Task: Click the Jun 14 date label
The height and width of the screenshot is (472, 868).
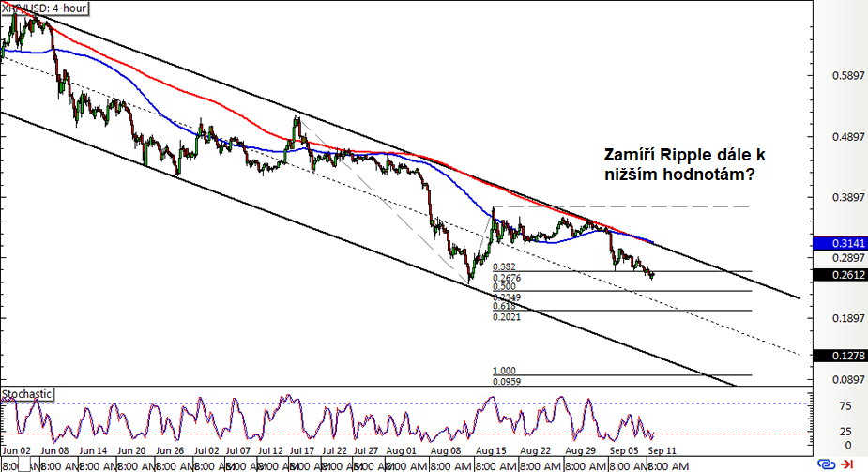Action: [93, 451]
